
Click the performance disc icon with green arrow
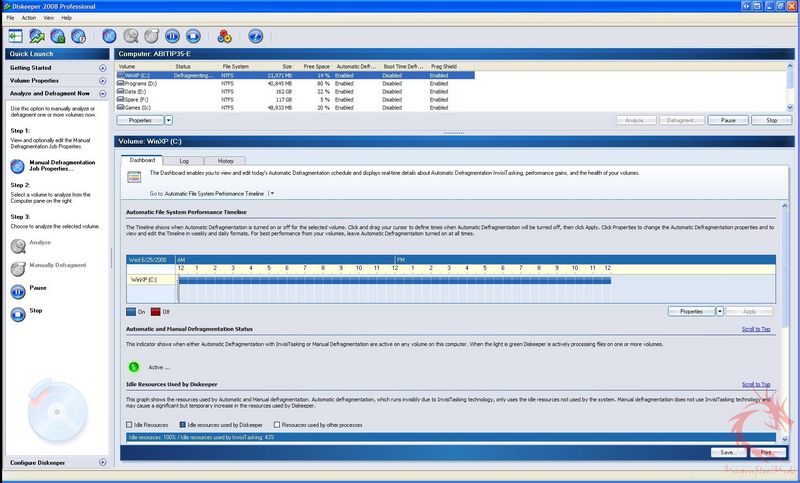pos(37,36)
